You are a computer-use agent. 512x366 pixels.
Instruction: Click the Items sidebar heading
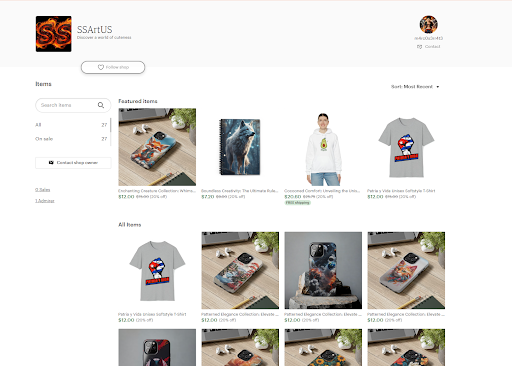pyautogui.click(x=43, y=84)
